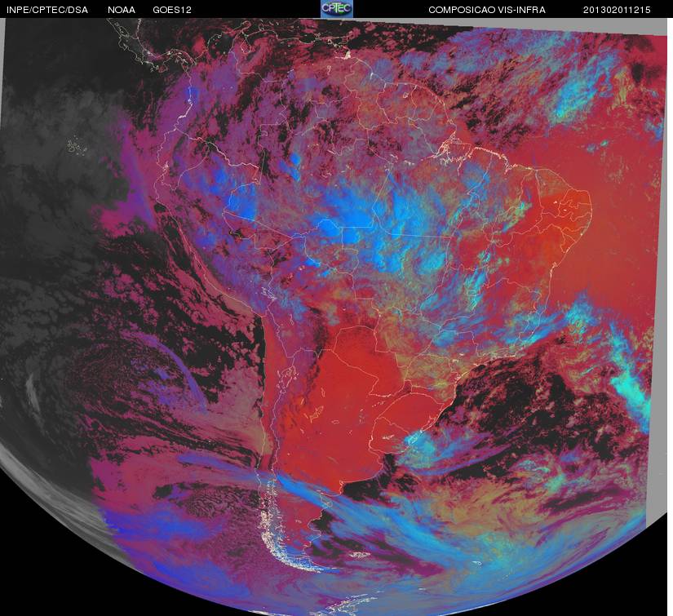The height and width of the screenshot is (616, 673).
Task: Click the NOAA label in the header
Action: point(122,10)
